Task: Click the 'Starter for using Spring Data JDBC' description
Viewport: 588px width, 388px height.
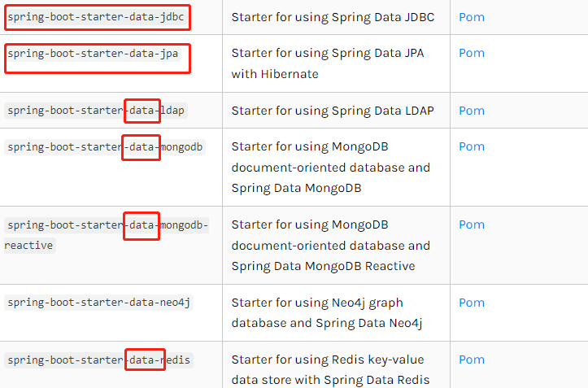Action: [x=333, y=17]
